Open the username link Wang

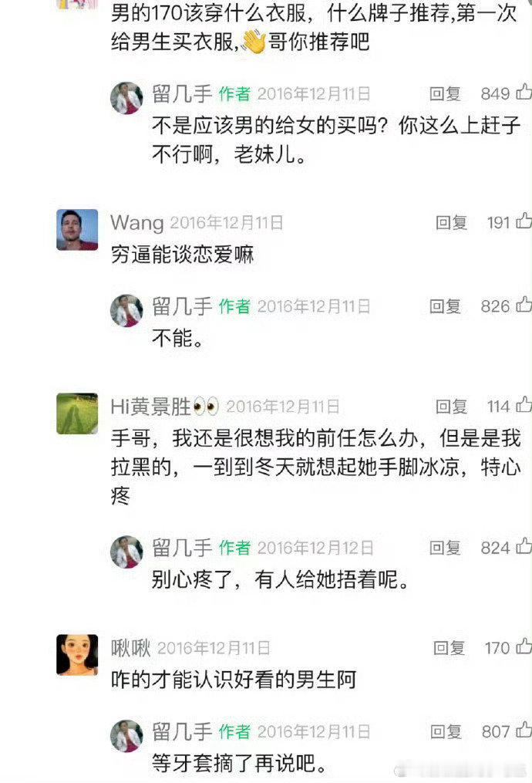click(136, 223)
